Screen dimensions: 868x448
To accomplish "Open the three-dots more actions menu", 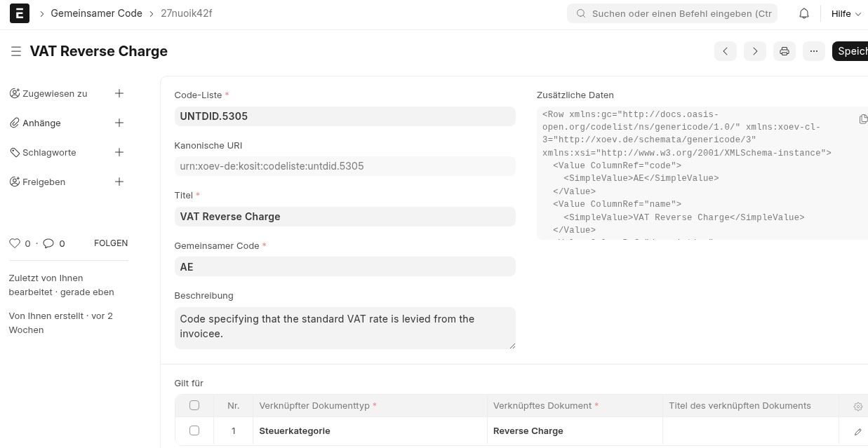I will (x=813, y=51).
